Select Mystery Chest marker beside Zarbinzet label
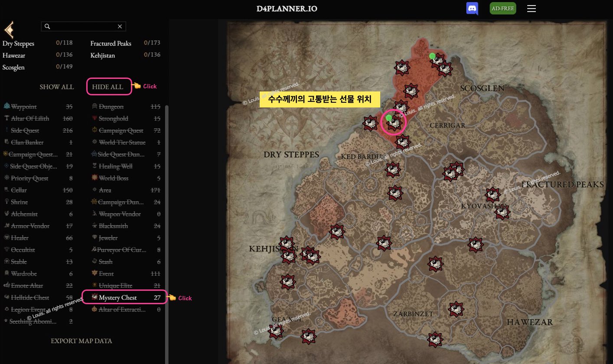This screenshot has height=364, width=613. coord(456,309)
